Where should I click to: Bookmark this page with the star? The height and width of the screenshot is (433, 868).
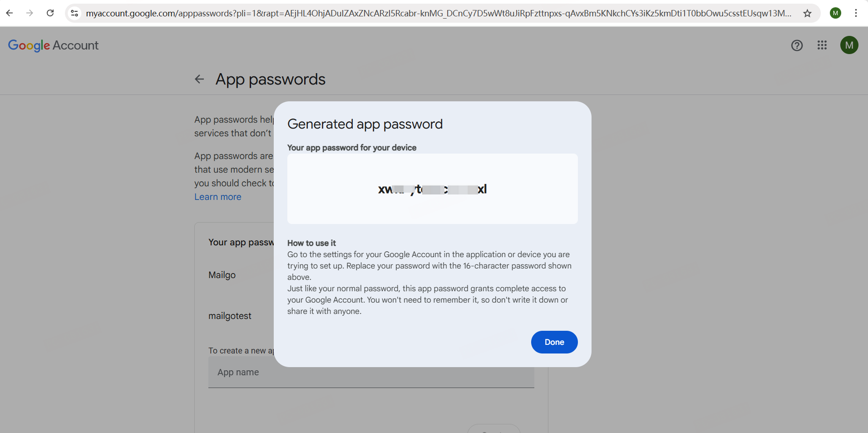pyautogui.click(x=807, y=13)
